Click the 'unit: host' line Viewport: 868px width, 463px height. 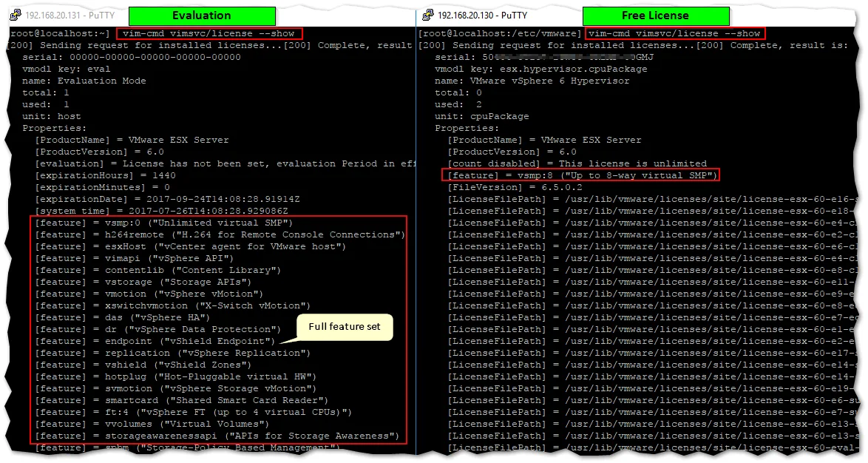(x=52, y=116)
